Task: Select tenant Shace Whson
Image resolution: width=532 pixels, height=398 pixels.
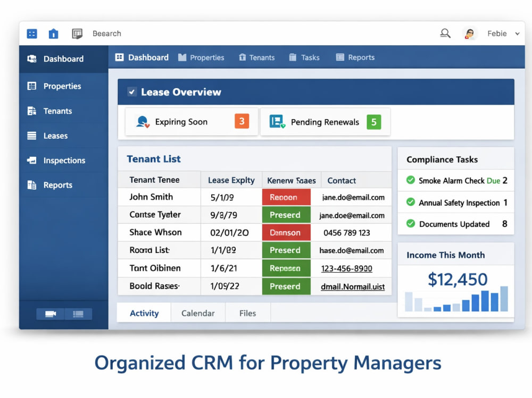Action: 156,232
